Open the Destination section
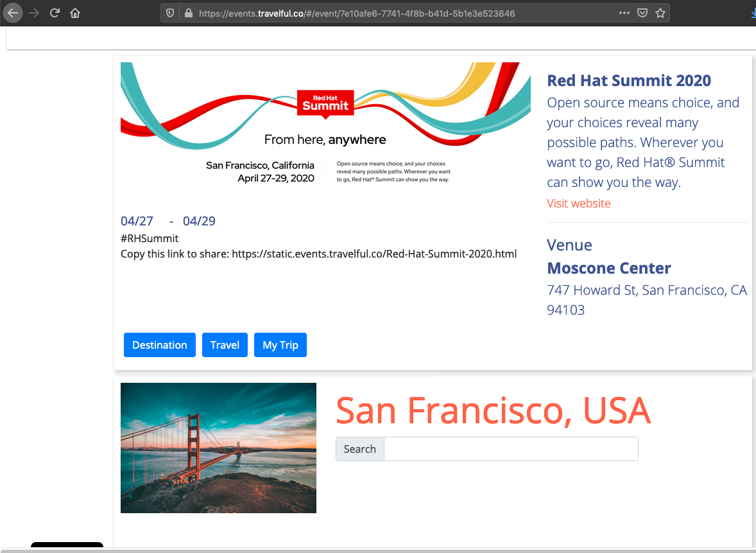 click(x=160, y=345)
